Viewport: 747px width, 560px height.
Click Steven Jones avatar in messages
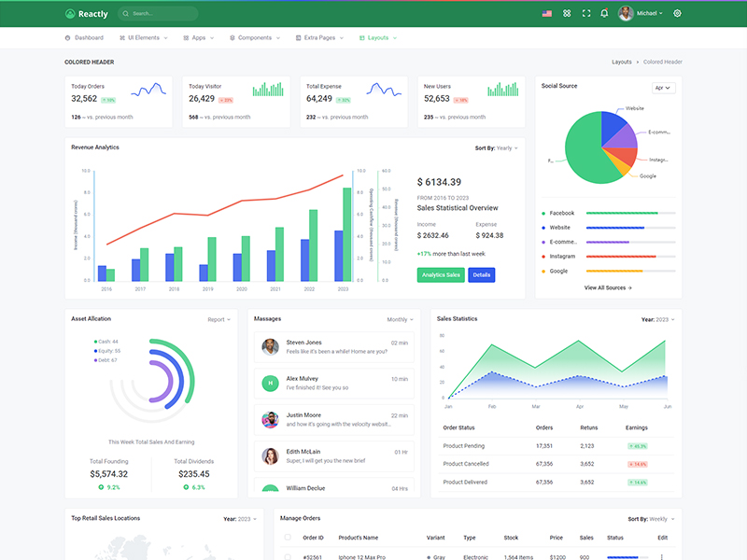pos(270,346)
